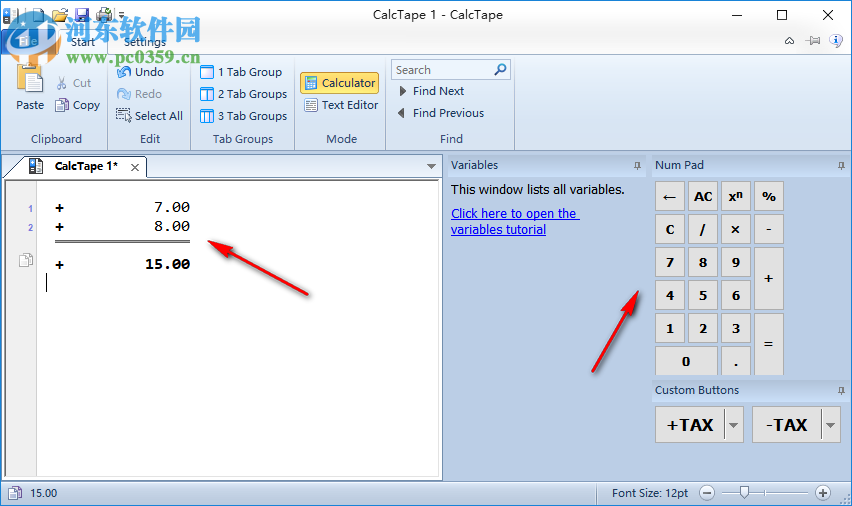Click the 5 key on Num Pad
The height and width of the screenshot is (506, 852).
(x=703, y=295)
